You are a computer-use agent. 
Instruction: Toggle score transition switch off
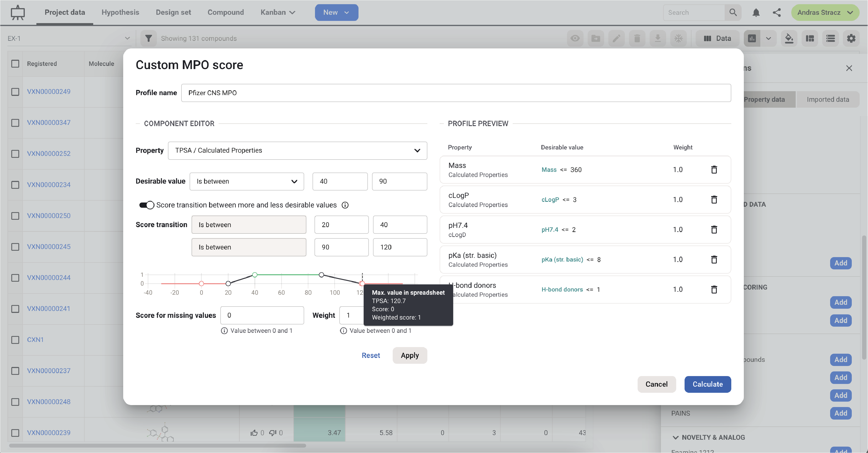(x=147, y=205)
